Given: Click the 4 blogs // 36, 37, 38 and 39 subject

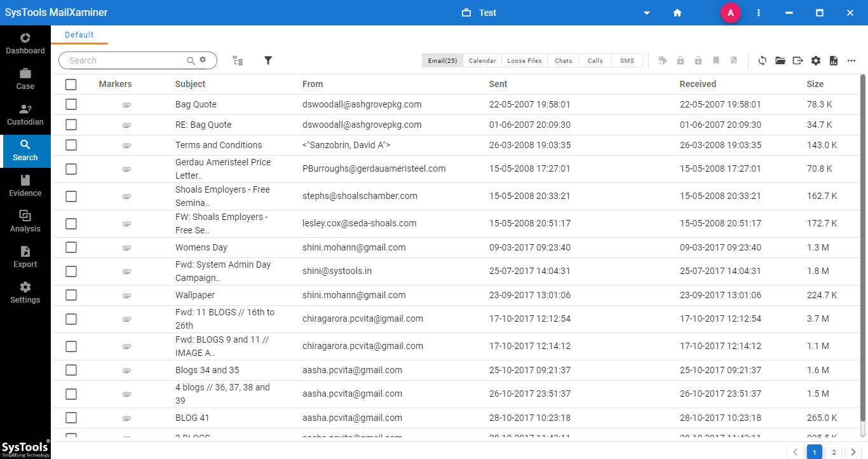Looking at the screenshot, I should coord(222,394).
